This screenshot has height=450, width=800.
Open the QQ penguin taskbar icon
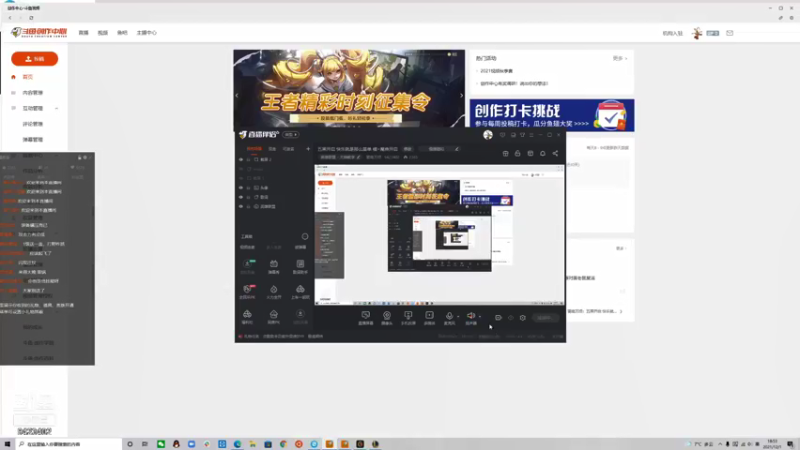pyautogui.click(x=176, y=444)
